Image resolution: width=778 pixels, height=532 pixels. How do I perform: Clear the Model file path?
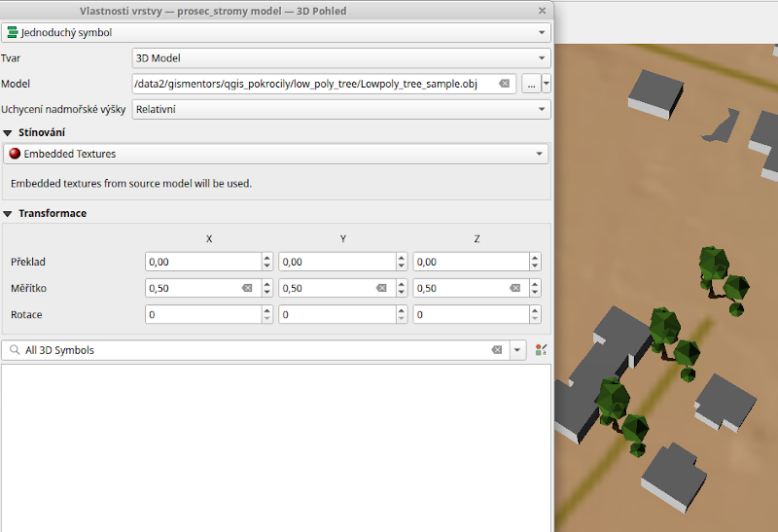coord(504,84)
